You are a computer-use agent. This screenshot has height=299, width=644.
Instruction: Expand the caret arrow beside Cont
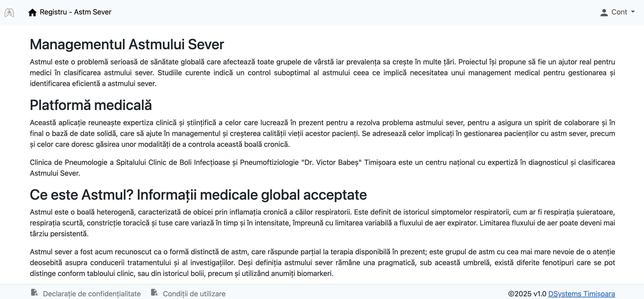633,12
